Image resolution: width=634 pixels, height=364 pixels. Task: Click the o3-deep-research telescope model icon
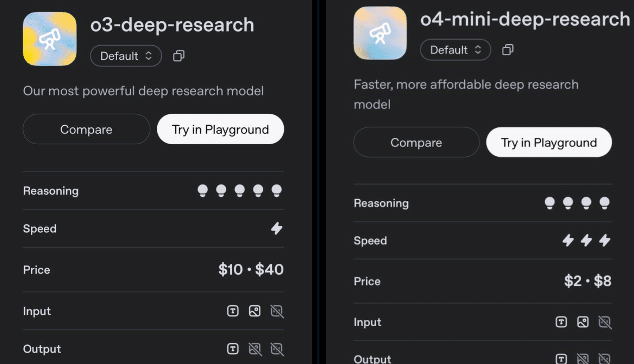[x=50, y=39]
